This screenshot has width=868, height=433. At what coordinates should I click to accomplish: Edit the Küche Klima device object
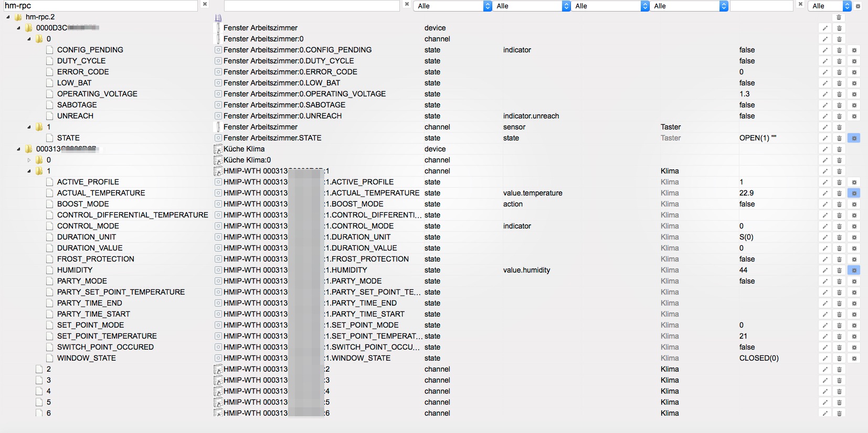pyautogui.click(x=825, y=149)
